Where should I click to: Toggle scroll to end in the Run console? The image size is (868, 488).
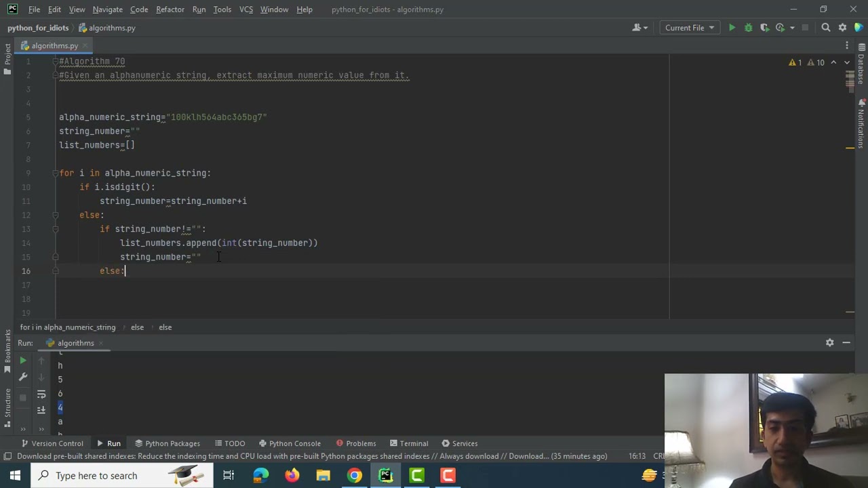[41, 409]
